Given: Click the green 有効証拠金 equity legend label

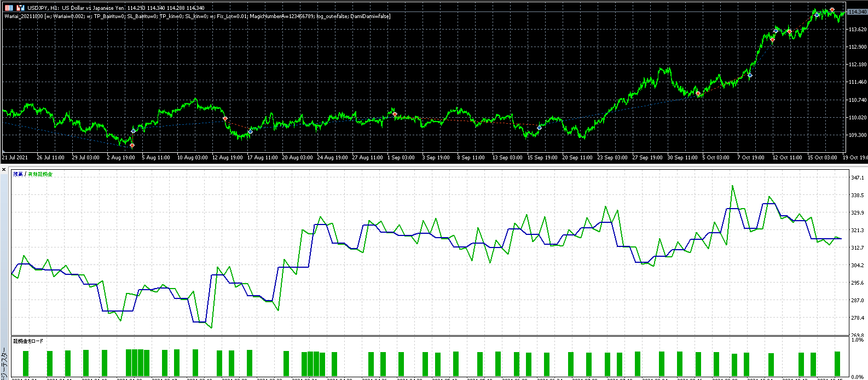Looking at the screenshot, I should tap(40, 174).
